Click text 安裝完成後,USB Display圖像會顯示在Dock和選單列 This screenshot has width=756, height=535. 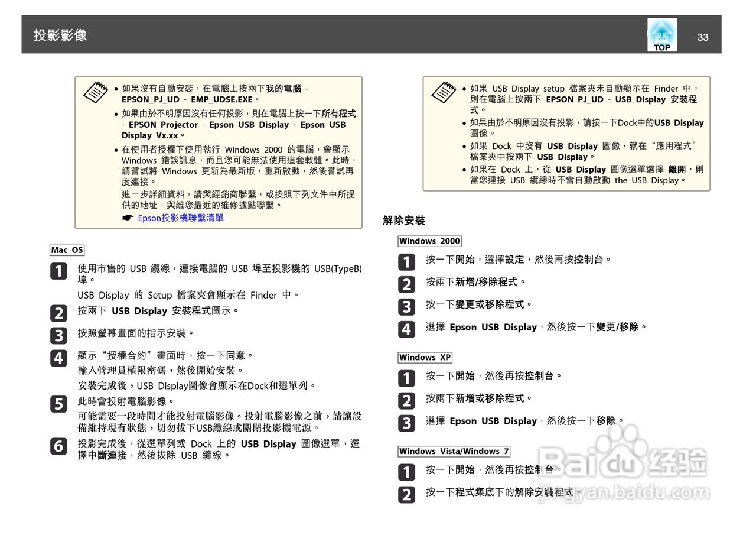pyautogui.click(x=197, y=386)
